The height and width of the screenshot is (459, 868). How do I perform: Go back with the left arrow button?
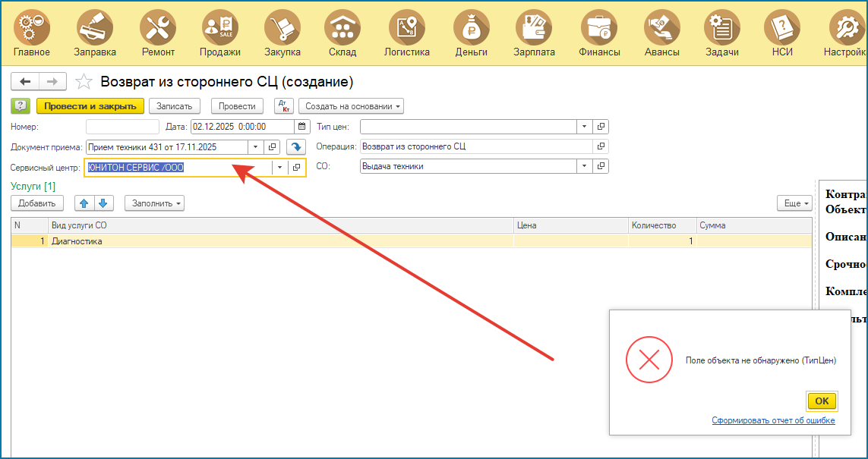coord(25,82)
